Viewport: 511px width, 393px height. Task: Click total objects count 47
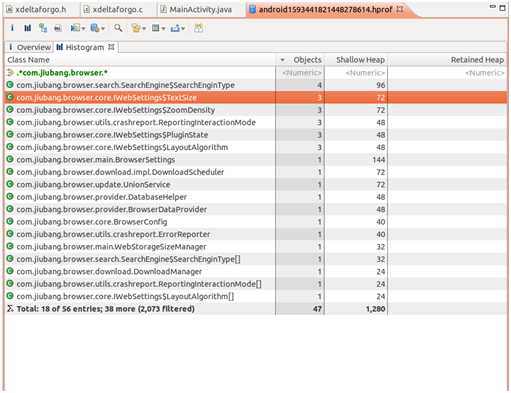(x=317, y=309)
